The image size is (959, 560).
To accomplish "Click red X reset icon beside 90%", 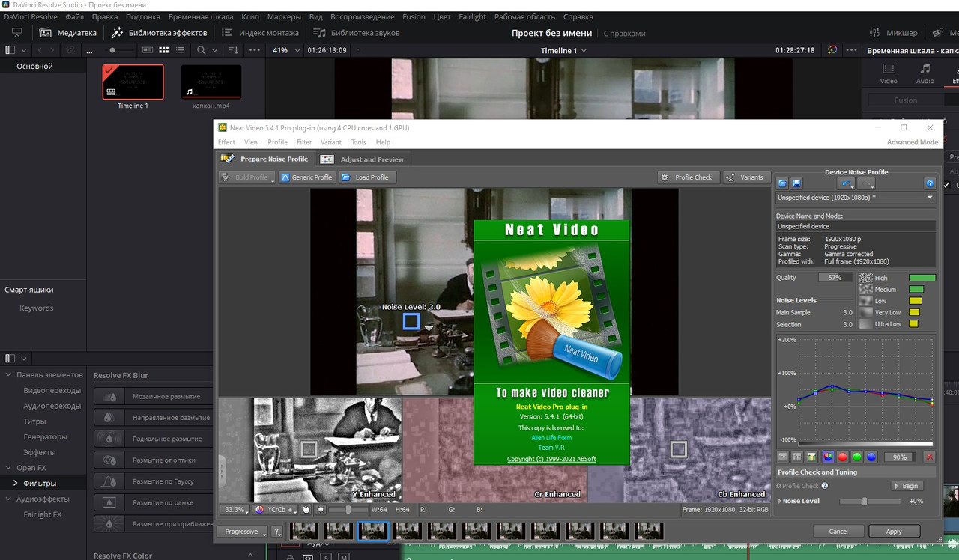I will pos(929,457).
